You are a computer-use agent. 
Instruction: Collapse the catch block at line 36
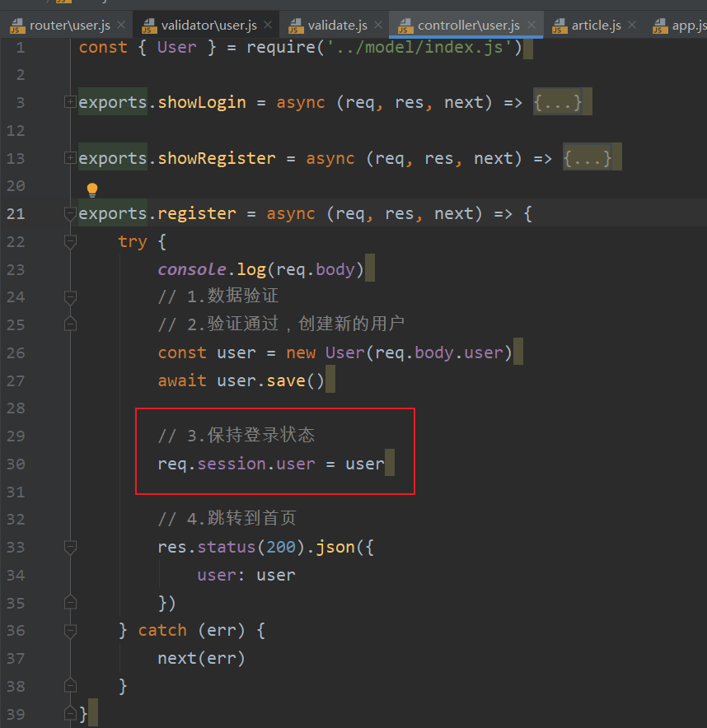point(70,631)
